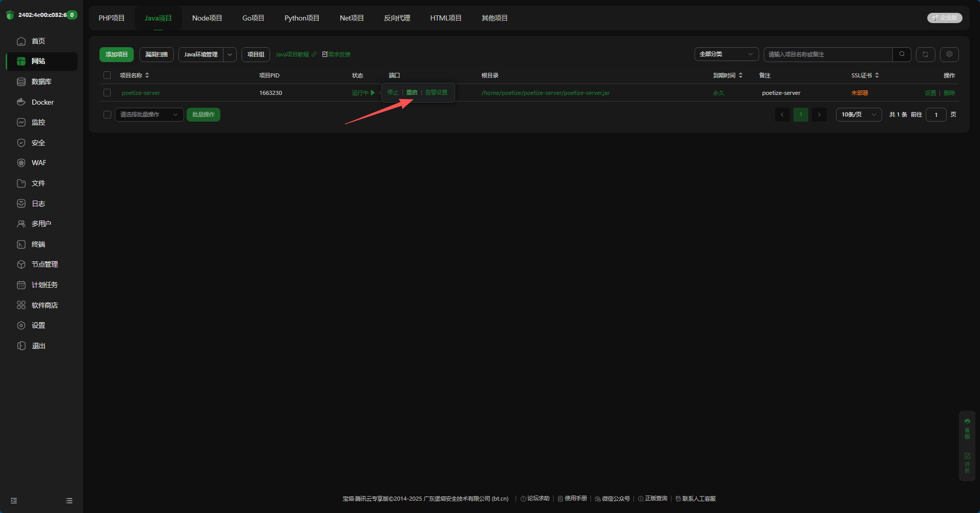The image size is (980, 513).
Task: Switch to 其他项目 tab
Action: click(495, 18)
